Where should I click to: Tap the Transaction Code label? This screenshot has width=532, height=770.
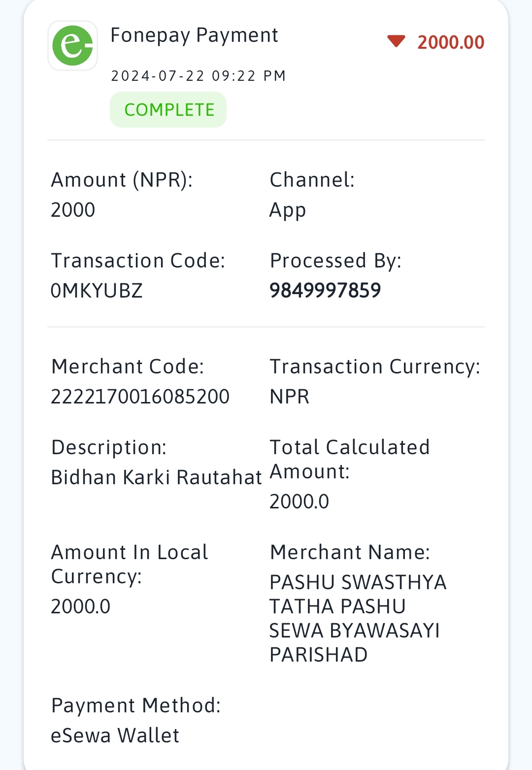138,261
